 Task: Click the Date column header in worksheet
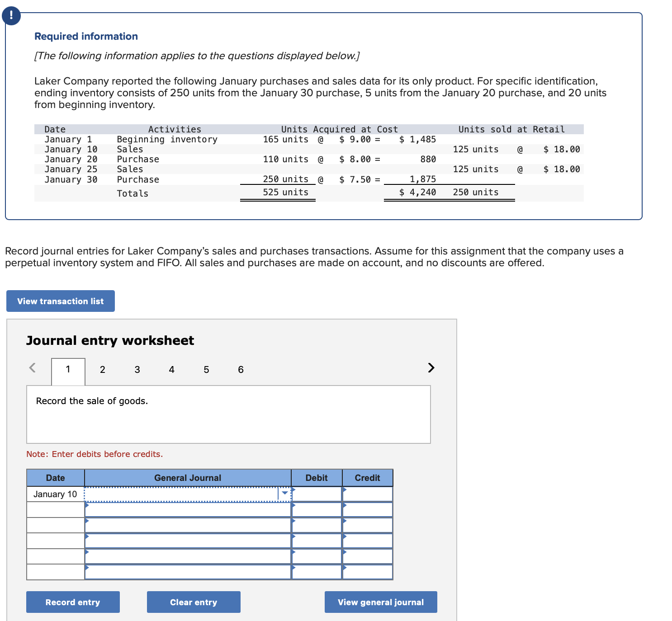56,478
